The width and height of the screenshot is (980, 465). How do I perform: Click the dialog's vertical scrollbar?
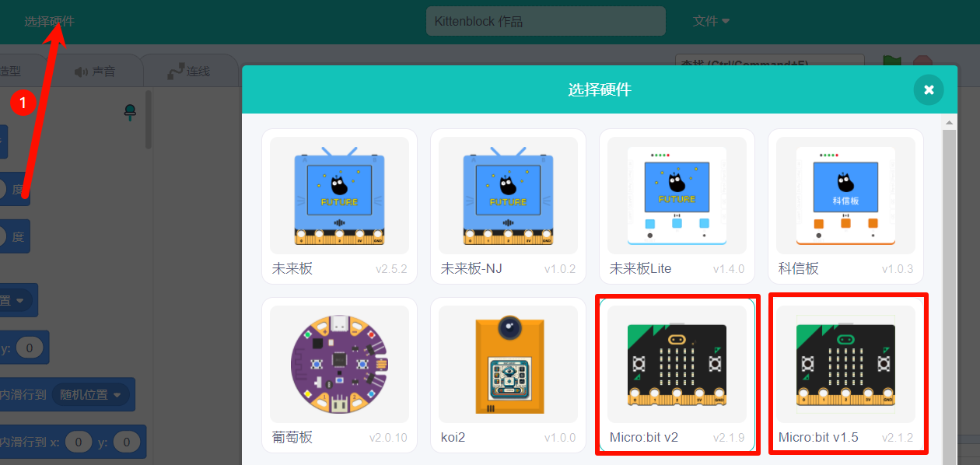949,295
